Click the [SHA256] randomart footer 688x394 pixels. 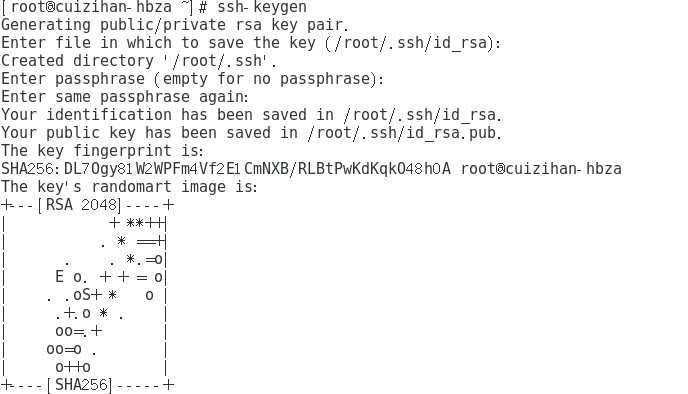click(79, 385)
